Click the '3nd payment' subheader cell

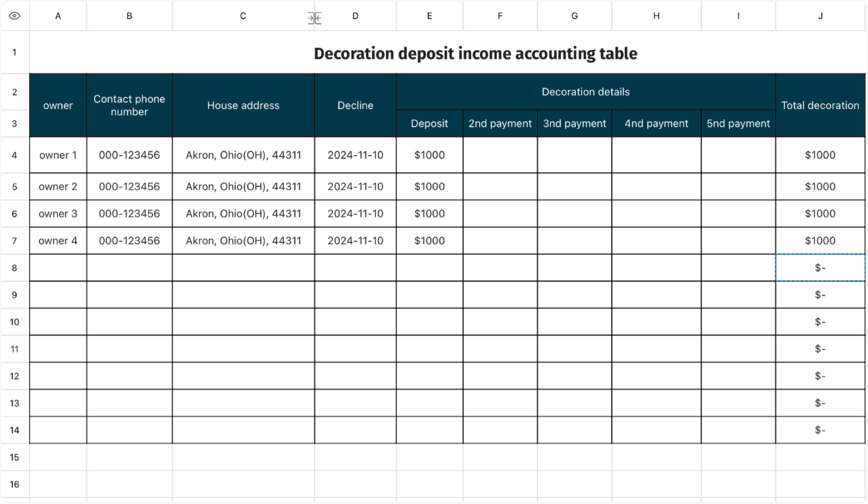(574, 123)
